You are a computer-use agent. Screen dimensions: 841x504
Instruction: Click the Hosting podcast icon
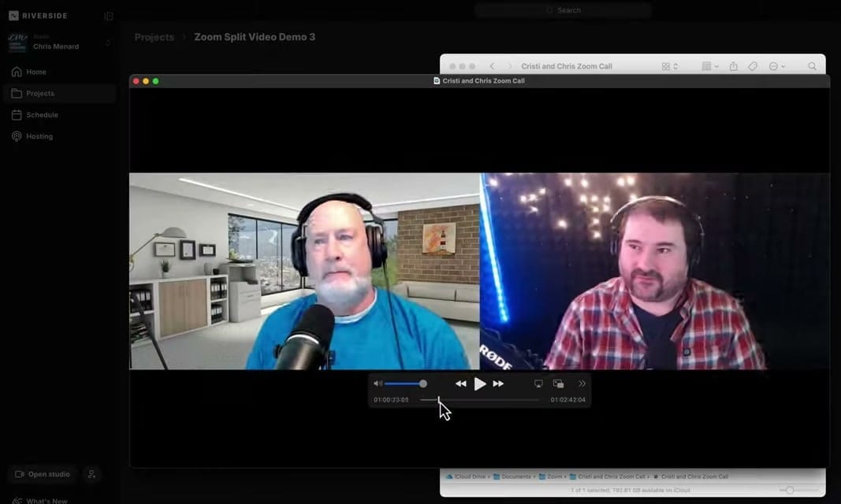click(x=17, y=136)
